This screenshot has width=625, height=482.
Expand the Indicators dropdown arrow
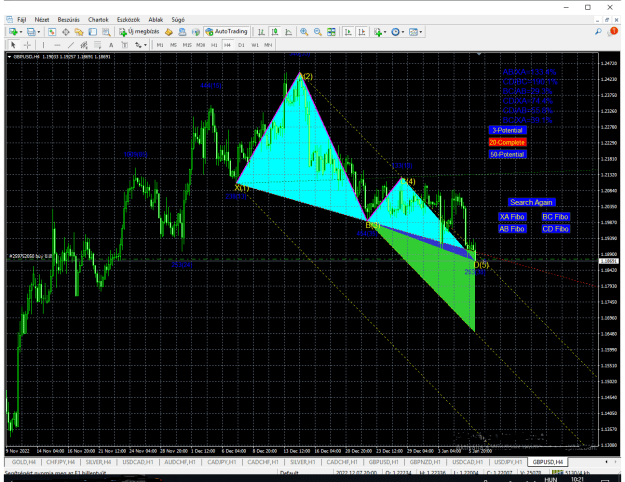[x=385, y=32]
